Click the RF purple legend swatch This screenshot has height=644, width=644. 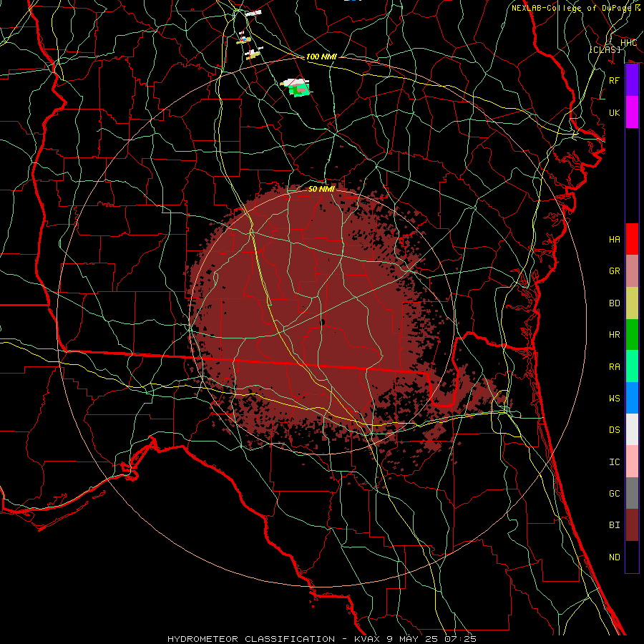pos(632,80)
